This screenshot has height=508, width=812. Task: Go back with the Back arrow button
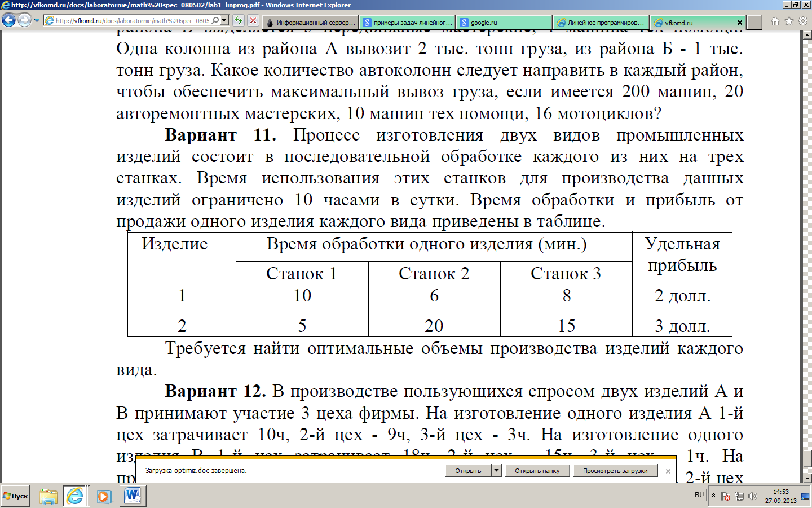click(8, 21)
